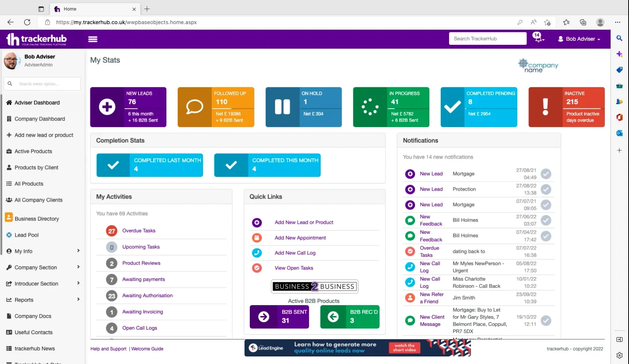Click the Followed Up speech bubble tile
The height and width of the screenshot is (364, 629).
coord(216,107)
